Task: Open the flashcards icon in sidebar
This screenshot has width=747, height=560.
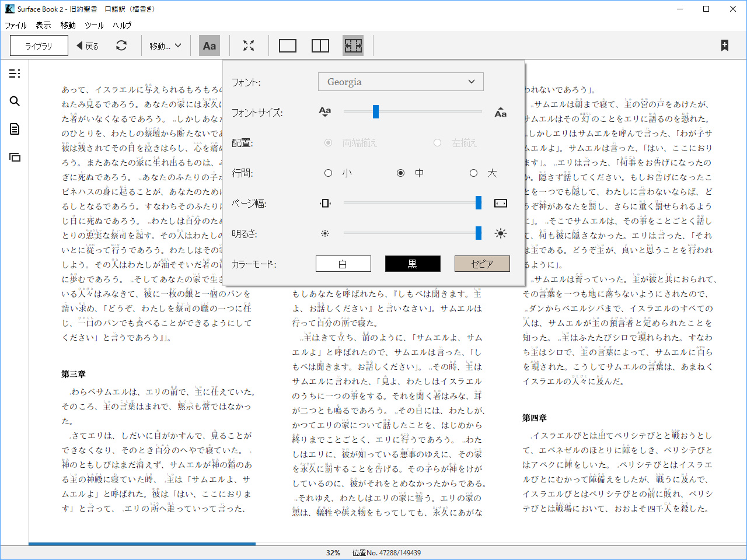Action: point(15,157)
